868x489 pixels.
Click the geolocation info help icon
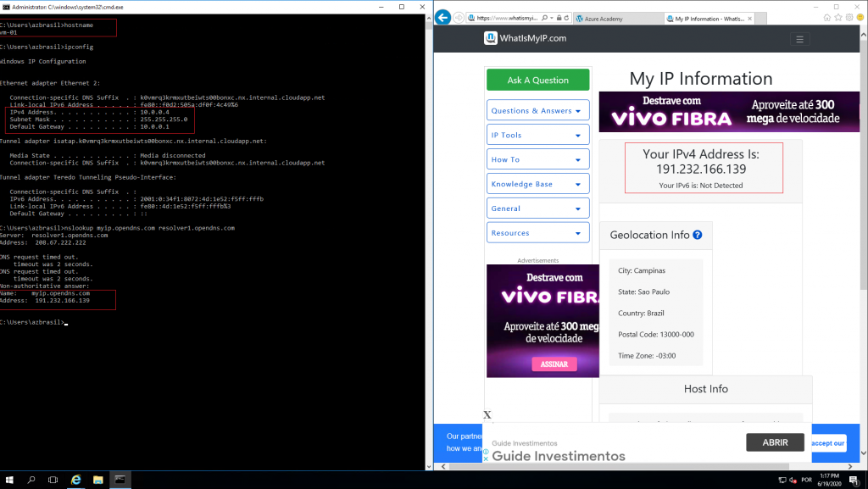698,235
